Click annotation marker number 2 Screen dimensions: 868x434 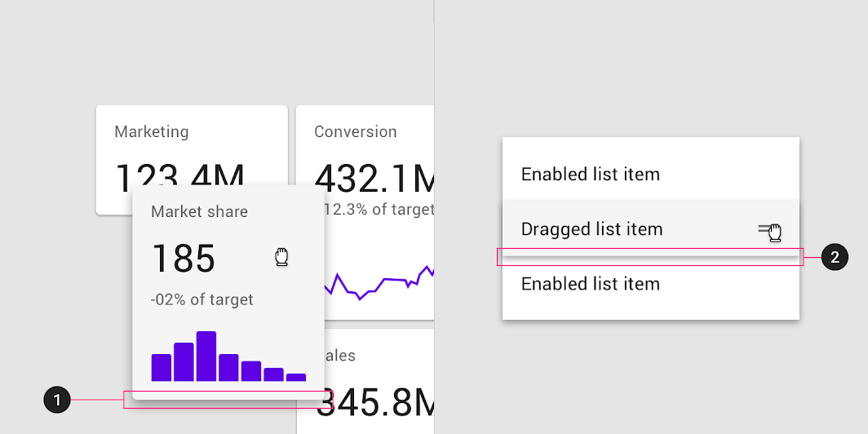point(835,258)
